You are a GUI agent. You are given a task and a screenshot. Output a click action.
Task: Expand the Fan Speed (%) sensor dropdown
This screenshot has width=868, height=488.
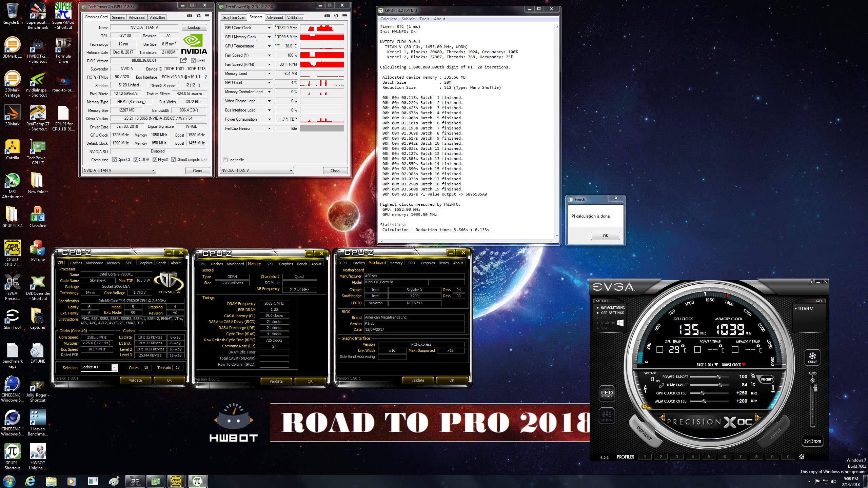click(269, 55)
